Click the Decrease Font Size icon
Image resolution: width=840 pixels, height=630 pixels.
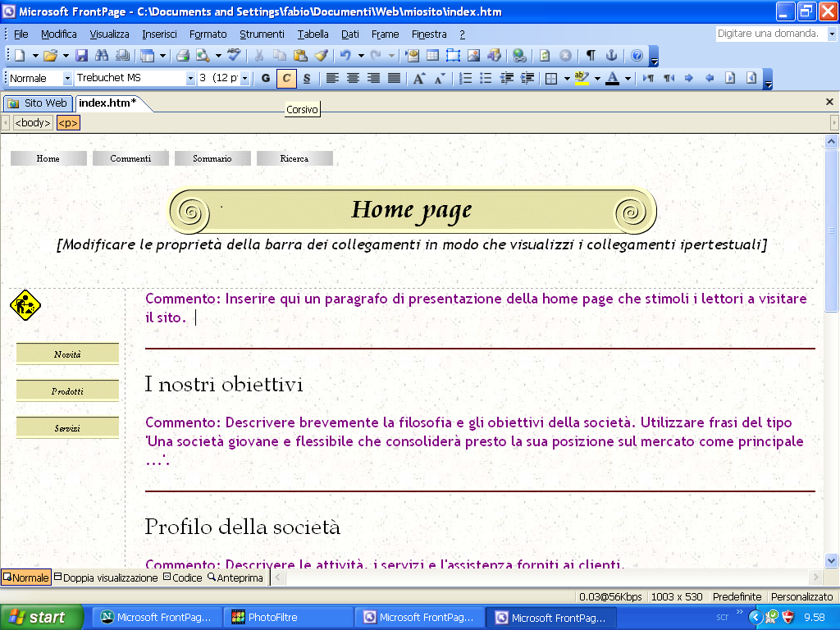click(x=440, y=78)
